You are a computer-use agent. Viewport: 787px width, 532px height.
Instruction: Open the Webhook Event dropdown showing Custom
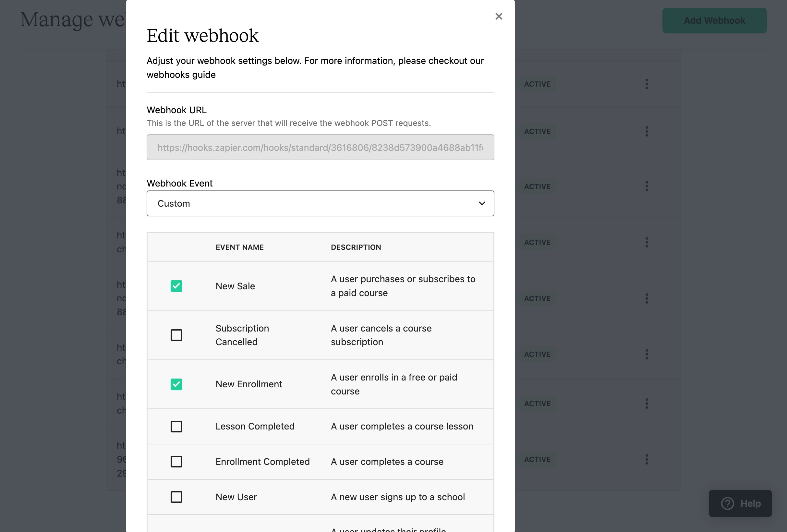pyautogui.click(x=320, y=203)
